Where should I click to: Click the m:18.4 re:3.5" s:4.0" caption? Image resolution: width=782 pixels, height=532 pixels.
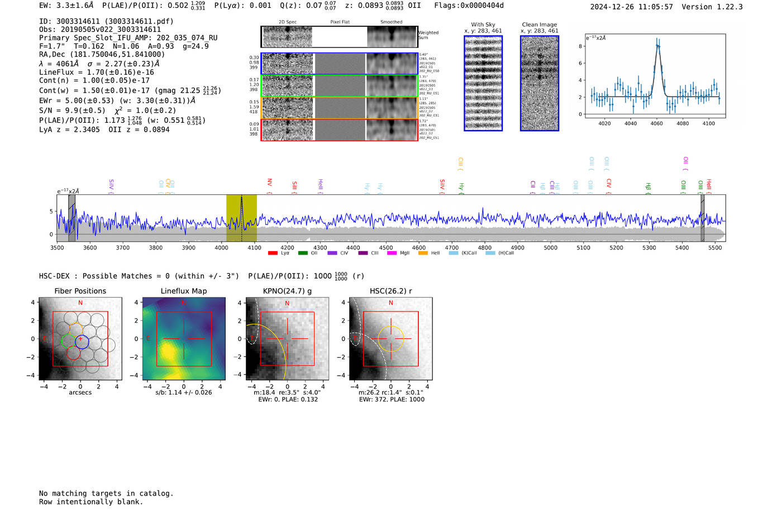(x=287, y=392)
